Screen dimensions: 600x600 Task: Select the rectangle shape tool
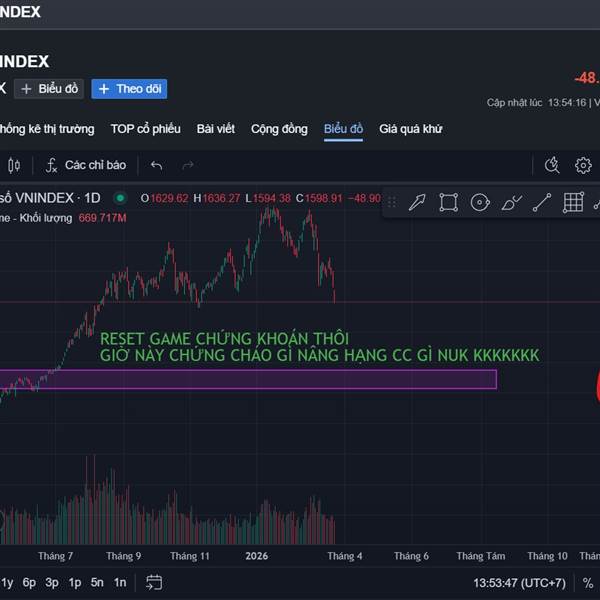click(x=448, y=202)
